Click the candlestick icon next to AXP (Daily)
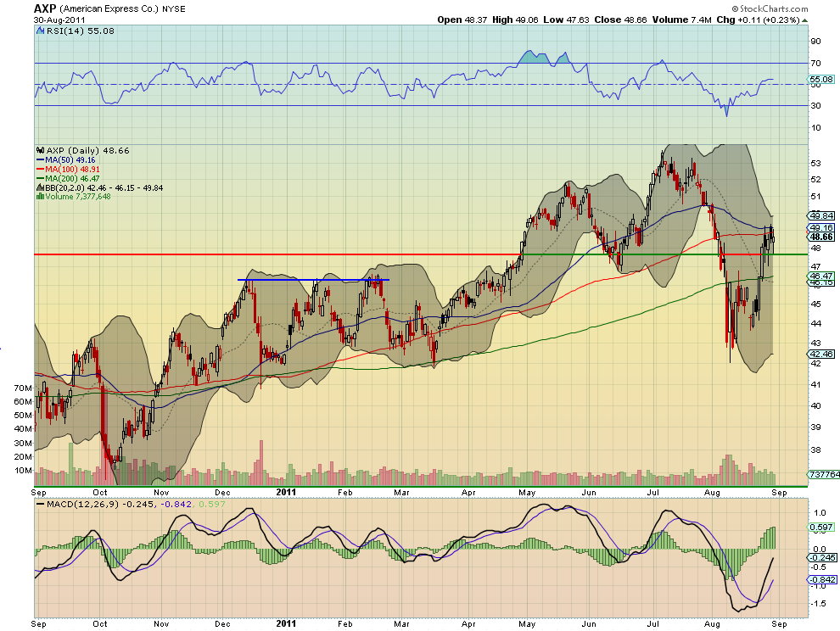Image resolution: width=840 pixels, height=631 pixels. (x=40, y=150)
